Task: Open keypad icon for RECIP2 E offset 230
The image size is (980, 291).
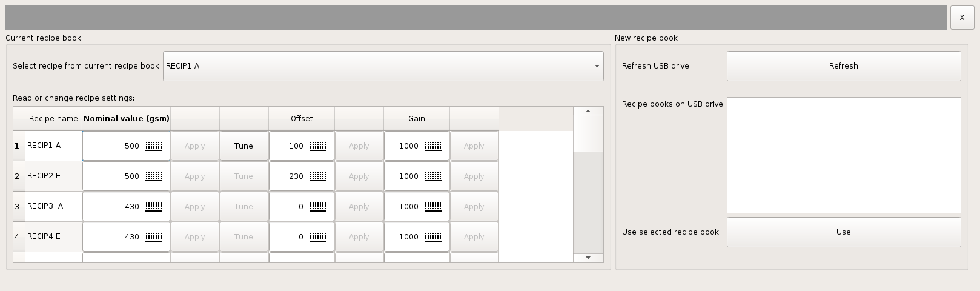Action: [318, 176]
